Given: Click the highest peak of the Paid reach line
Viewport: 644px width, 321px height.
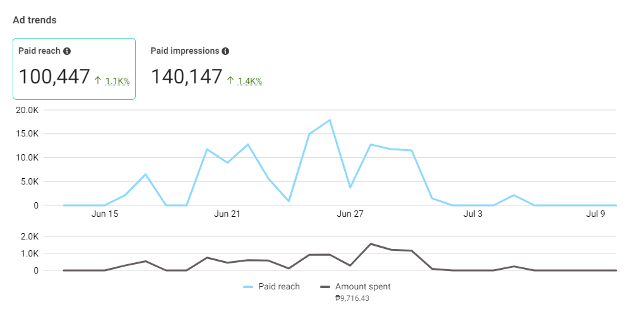Looking at the screenshot, I should pyautogui.click(x=330, y=120).
